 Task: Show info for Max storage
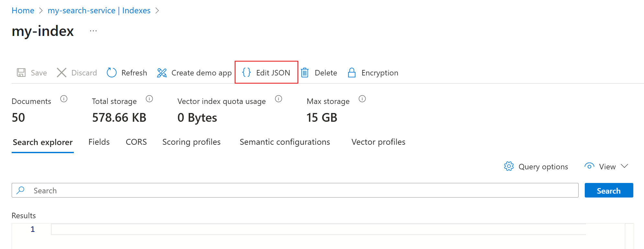coord(362,99)
